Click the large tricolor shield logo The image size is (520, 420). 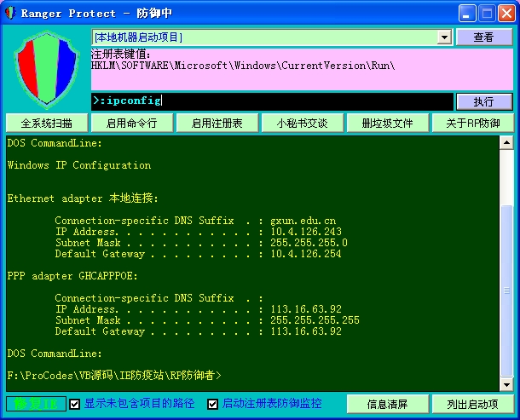tap(47, 70)
